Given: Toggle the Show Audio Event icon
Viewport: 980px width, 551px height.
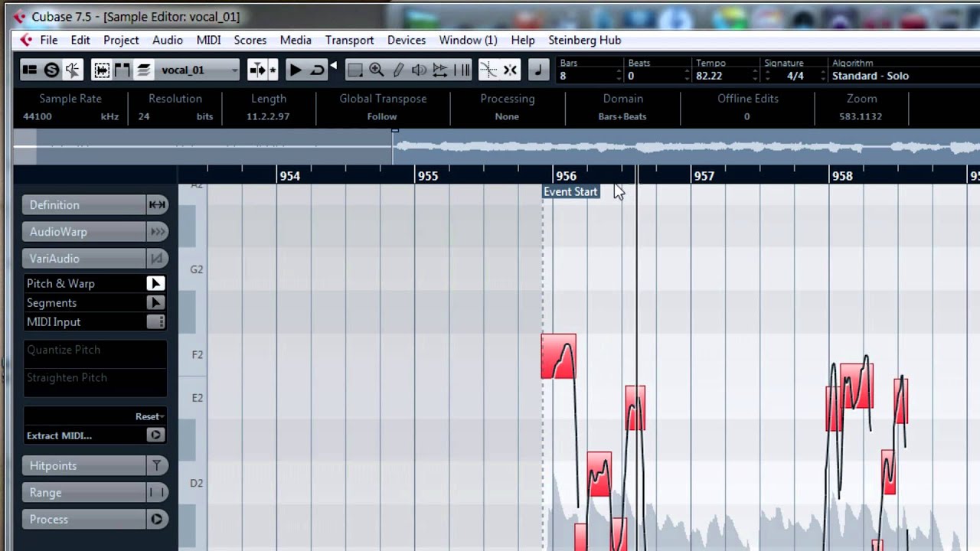Looking at the screenshot, I should pyautogui.click(x=101, y=70).
